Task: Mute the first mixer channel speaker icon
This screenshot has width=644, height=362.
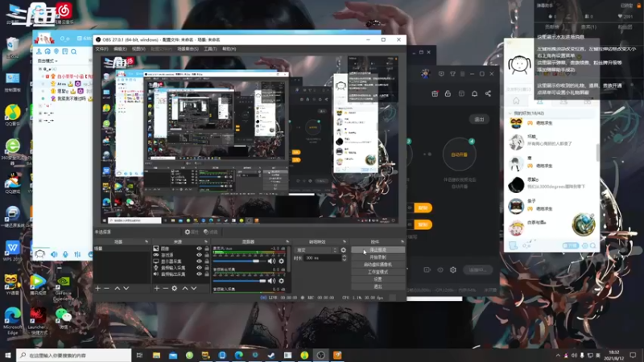Action: (271, 261)
